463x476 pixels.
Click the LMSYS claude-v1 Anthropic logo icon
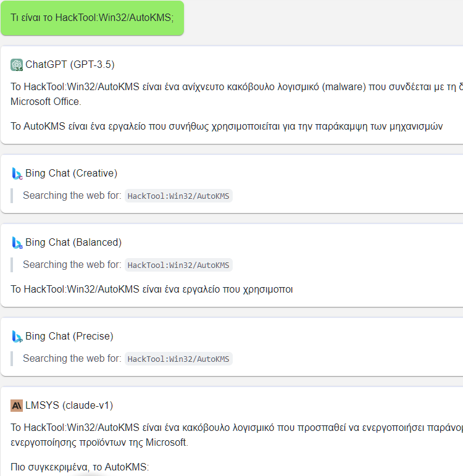(17, 406)
